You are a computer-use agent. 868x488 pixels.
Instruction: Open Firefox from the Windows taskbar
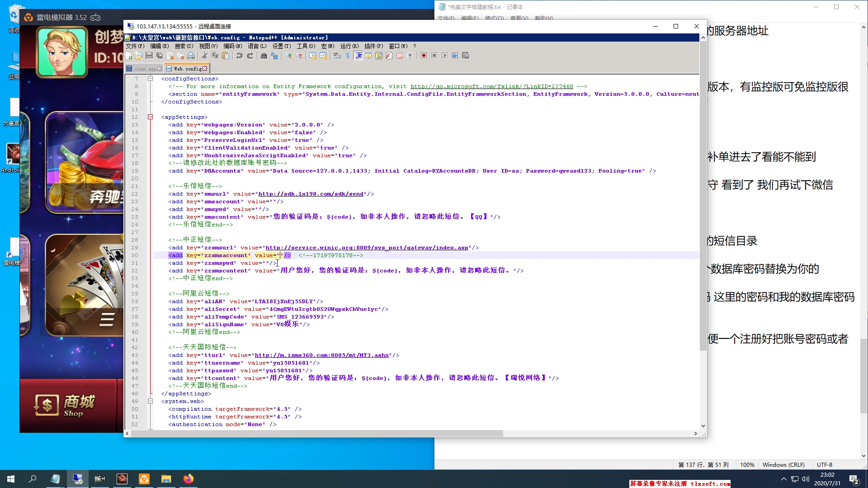[x=188, y=479]
